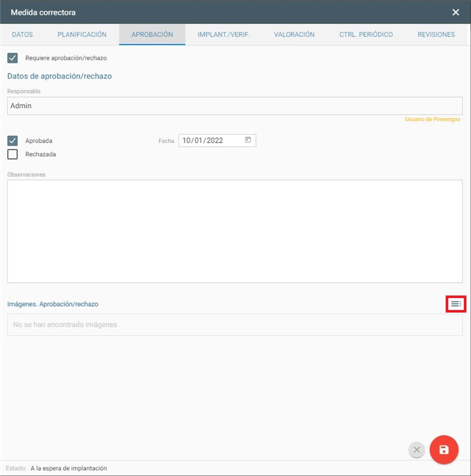This screenshot has width=471, height=476.
Task: Click the Fecha date text 10/01/2022
Action: [x=203, y=141]
